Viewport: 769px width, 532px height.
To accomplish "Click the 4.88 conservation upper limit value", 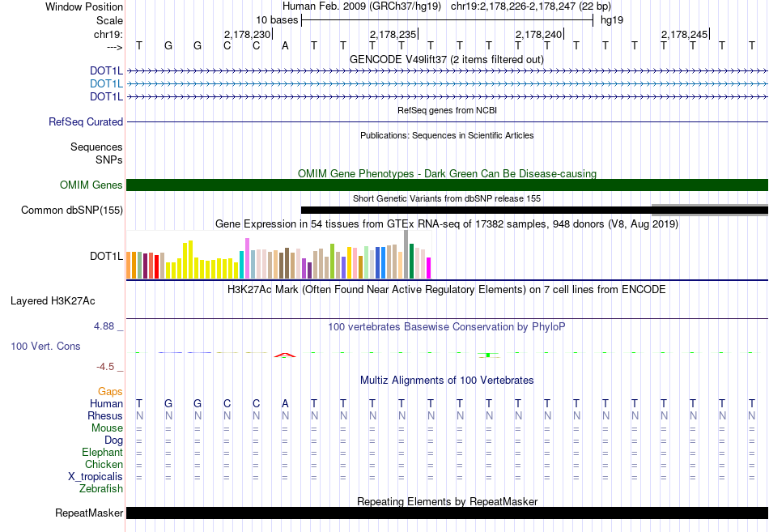I will 104,326.
